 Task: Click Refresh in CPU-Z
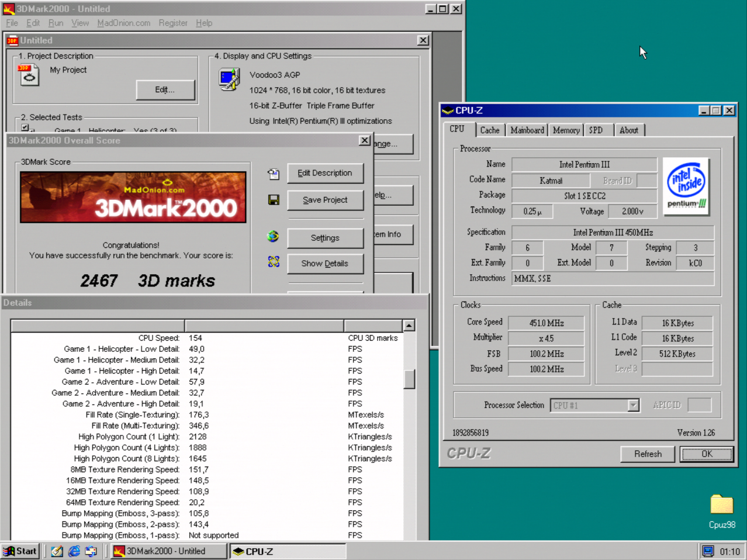click(648, 454)
